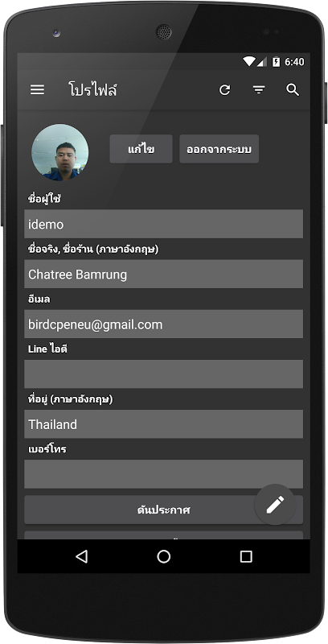
Task: Select the profile photo avatar
Action: 59,152
